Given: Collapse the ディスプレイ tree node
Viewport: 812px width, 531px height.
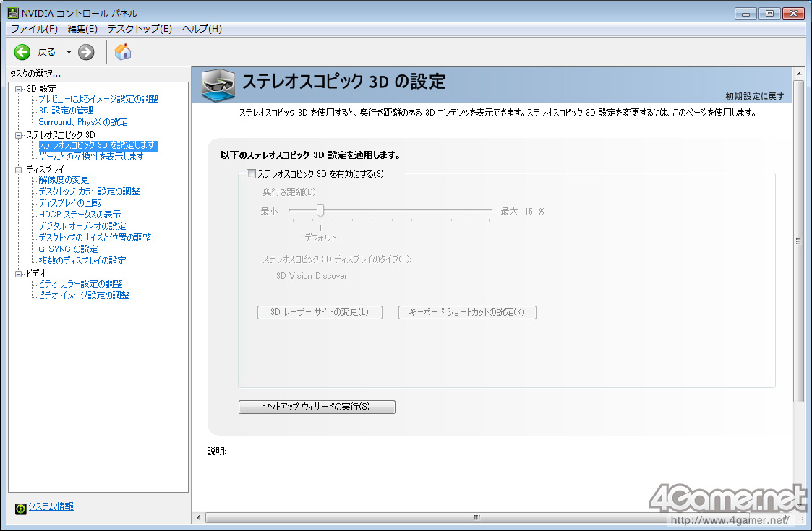Looking at the screenshot, I should 19,170.
